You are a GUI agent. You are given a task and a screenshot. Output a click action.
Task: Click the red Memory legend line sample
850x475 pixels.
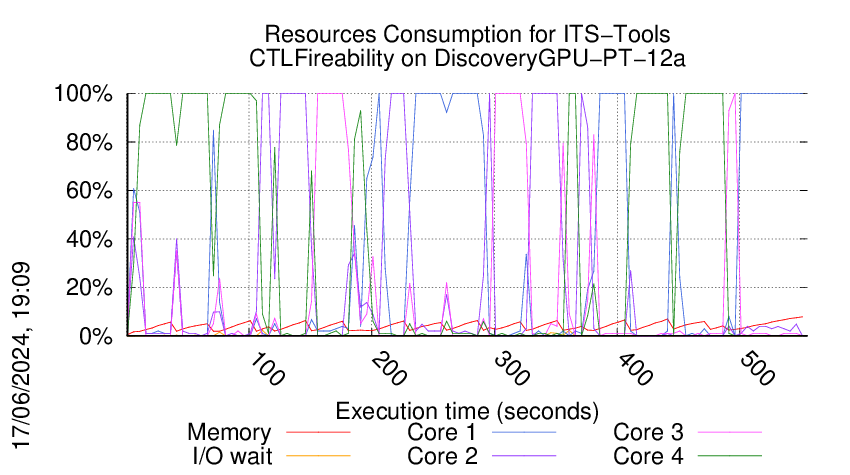pyautogui.click(x=318, y=432)
